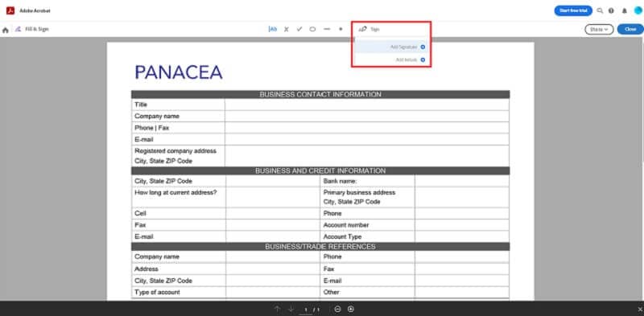Open the help icon

coord(612,10)
